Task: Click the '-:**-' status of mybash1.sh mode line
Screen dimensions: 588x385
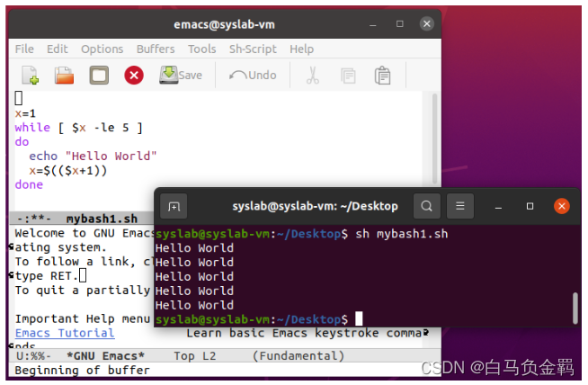Action: point(34,219)
